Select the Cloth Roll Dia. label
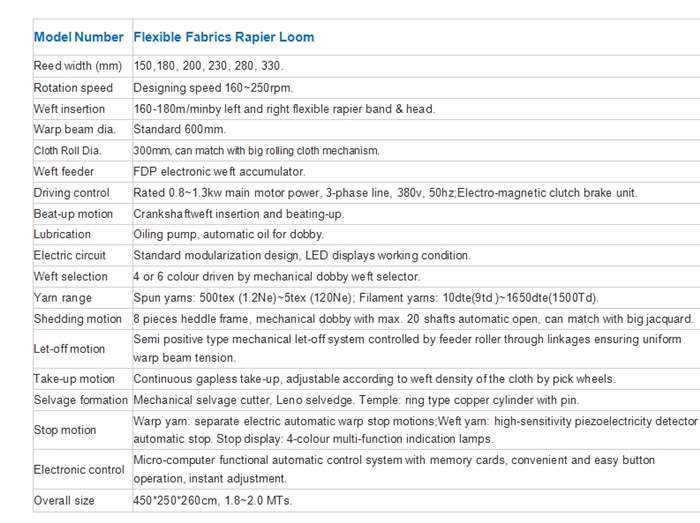 tap(67, 151)
